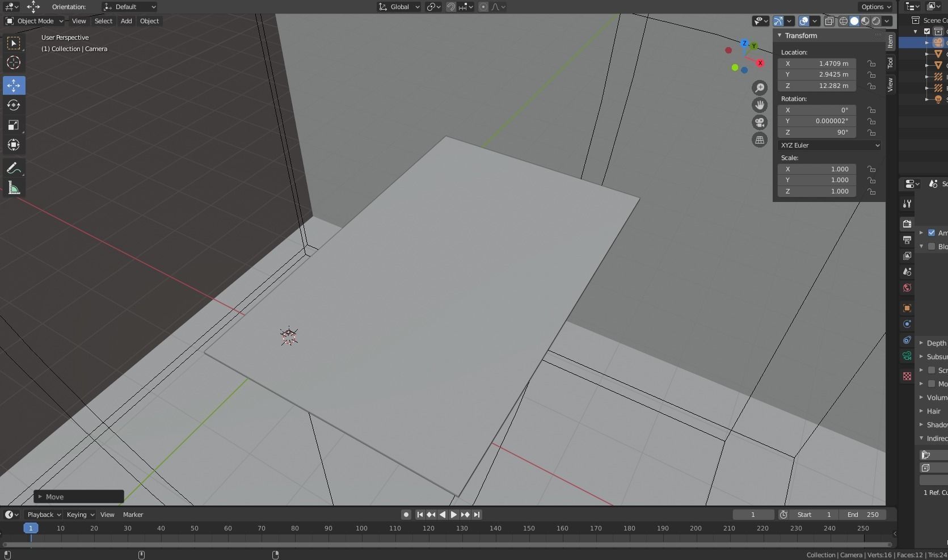The height and width of the screenshot is (560, 948).
Task: Open the Options dropdown
Action: [x=876, y=7]
